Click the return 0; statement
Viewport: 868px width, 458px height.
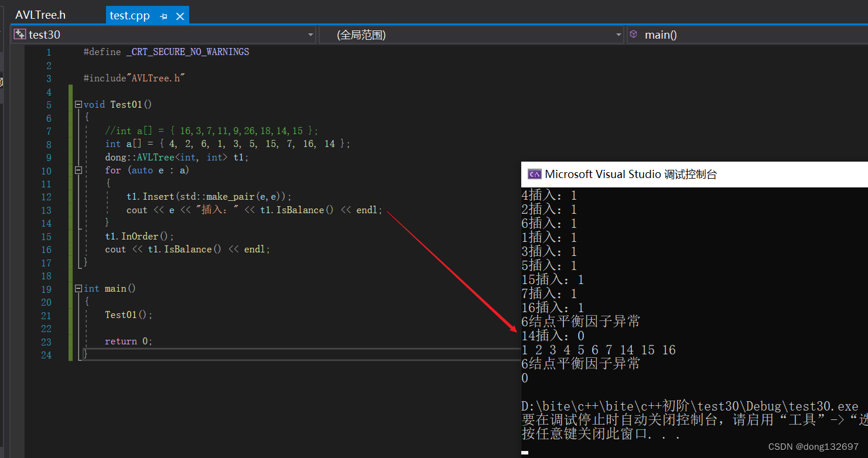pos(129,341)
